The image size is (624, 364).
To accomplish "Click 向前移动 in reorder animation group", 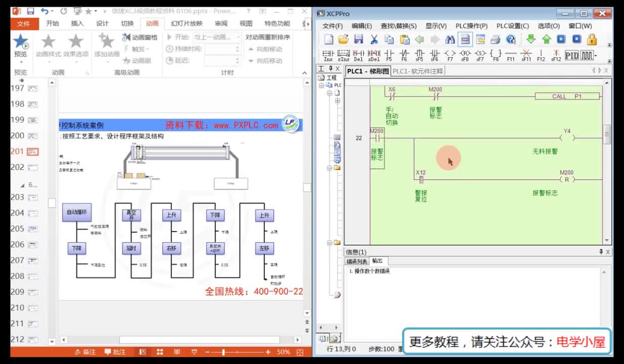I will click(265, 49).
